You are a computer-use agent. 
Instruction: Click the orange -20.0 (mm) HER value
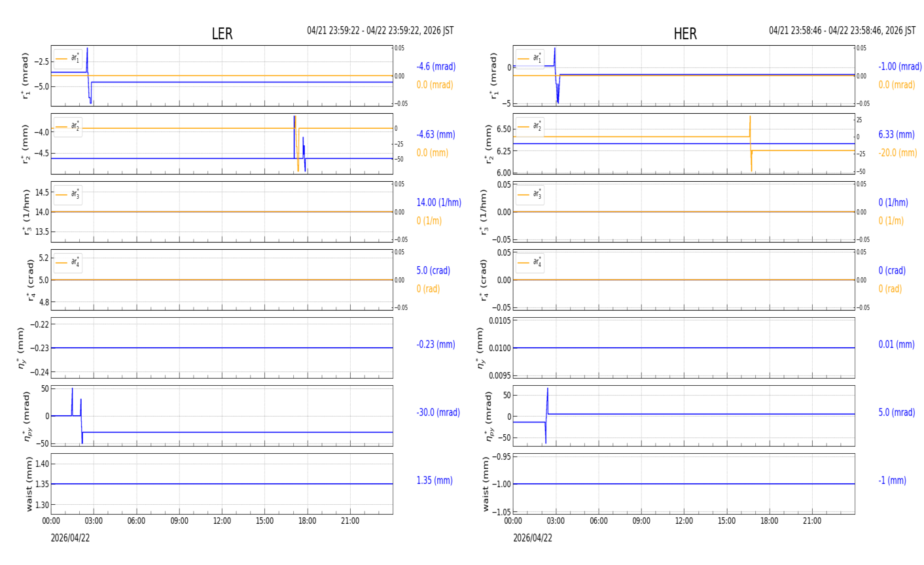click(897, 153)
